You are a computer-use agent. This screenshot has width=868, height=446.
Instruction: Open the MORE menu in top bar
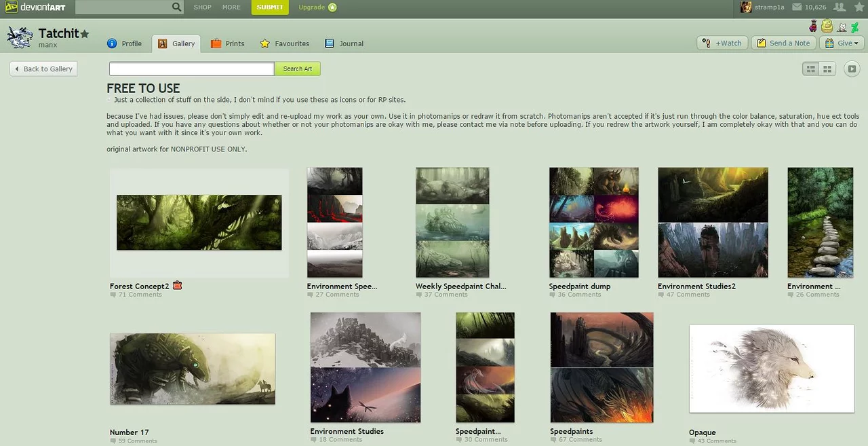click(x=231, y=7)
